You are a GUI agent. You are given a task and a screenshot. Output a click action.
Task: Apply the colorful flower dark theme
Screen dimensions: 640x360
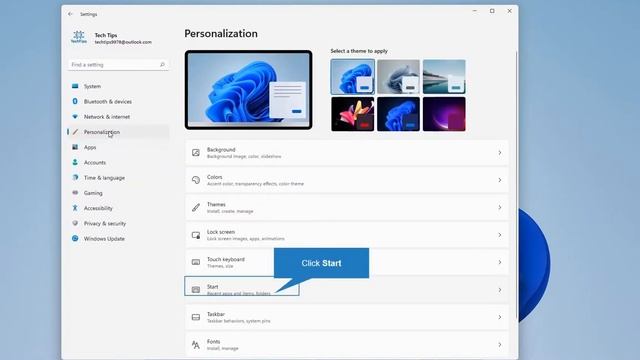(x=353, y=114)
